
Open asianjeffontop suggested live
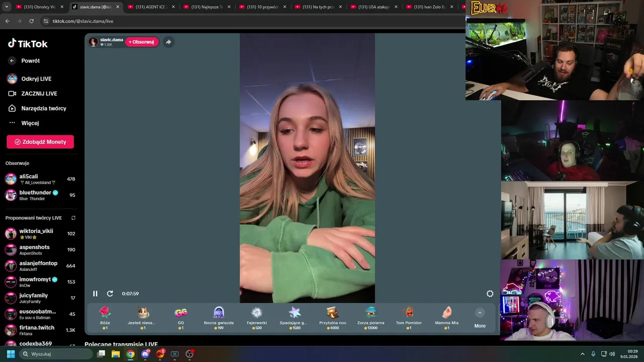40,266
